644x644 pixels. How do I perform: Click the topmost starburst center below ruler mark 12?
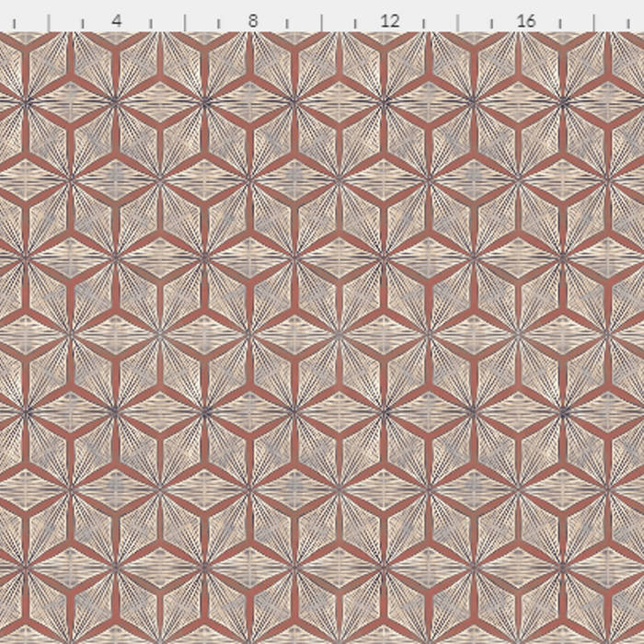pos(383,101)
